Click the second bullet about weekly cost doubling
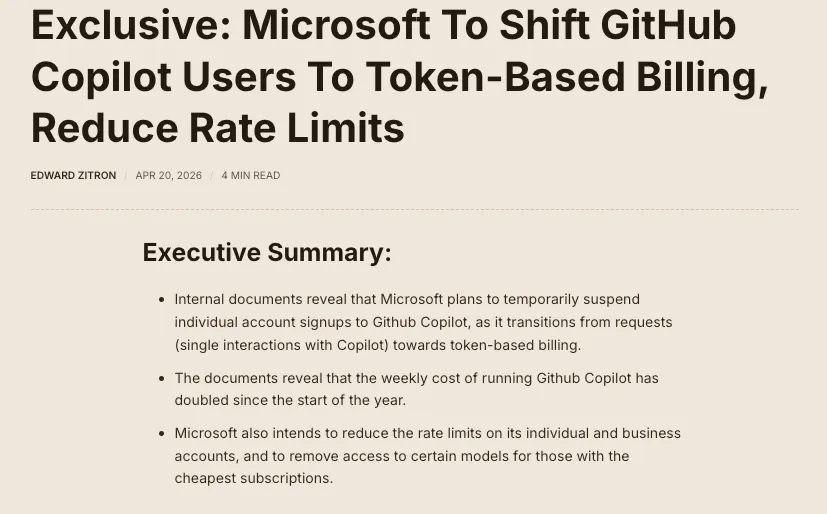This screenshot has height=514, width=827. point(416,389)
